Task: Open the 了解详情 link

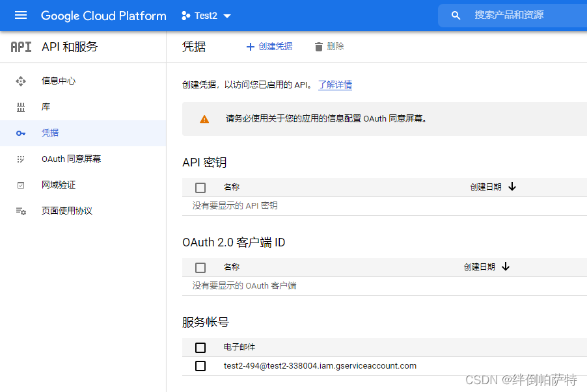Action: [335, 85]
